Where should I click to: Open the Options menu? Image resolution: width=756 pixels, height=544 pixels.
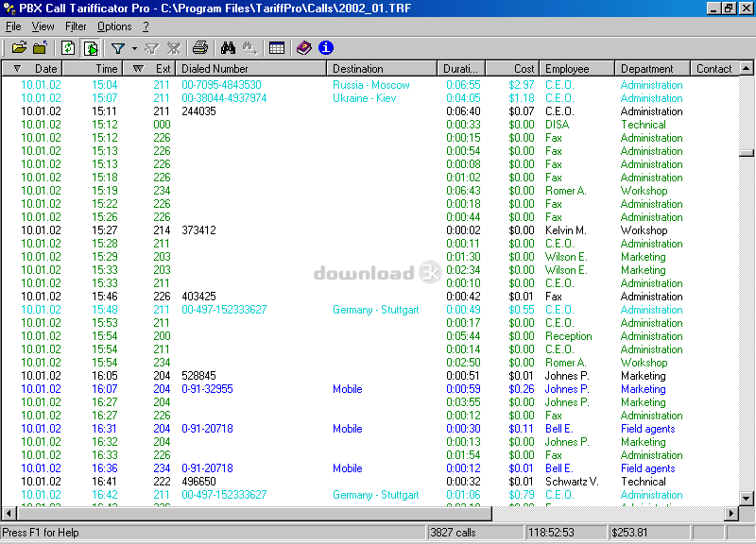point(114,26)
